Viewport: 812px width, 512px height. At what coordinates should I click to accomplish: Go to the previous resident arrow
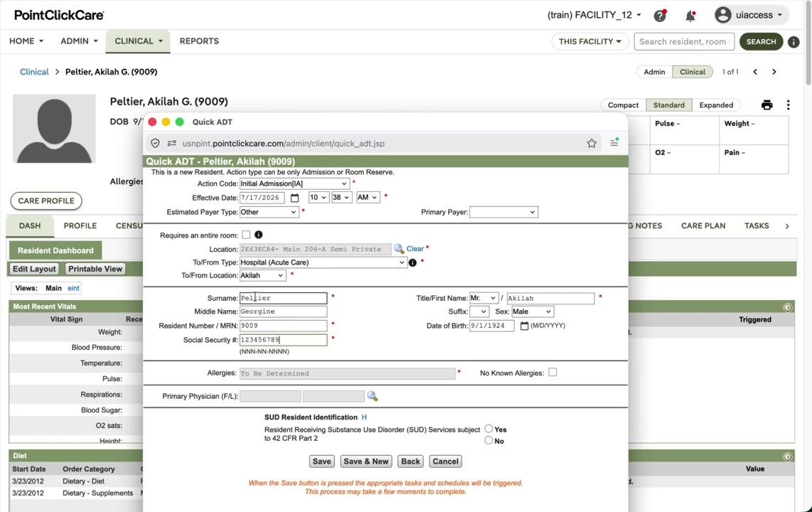(x=755, y=72)
